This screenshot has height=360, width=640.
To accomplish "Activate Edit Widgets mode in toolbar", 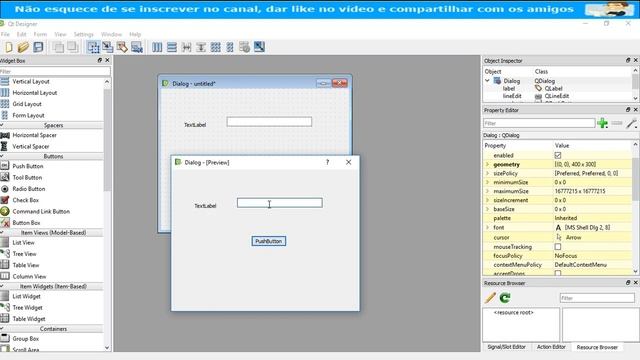I will tap(93, 47).
